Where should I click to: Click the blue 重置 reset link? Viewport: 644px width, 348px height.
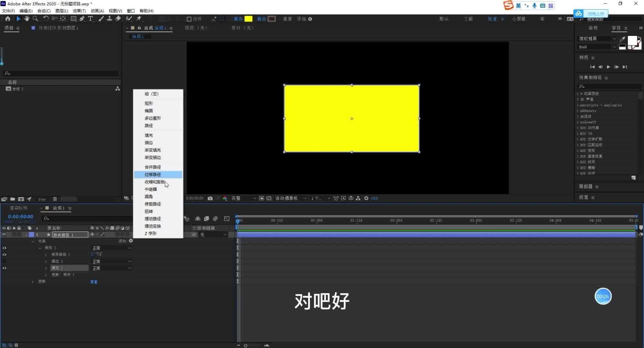point(94,282)
